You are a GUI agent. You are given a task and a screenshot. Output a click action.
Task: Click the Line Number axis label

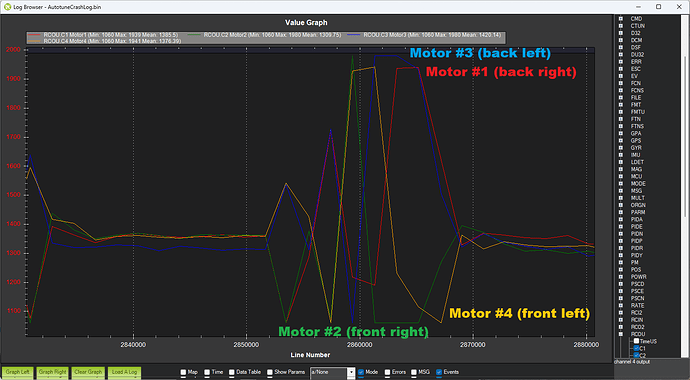(310, 354)
